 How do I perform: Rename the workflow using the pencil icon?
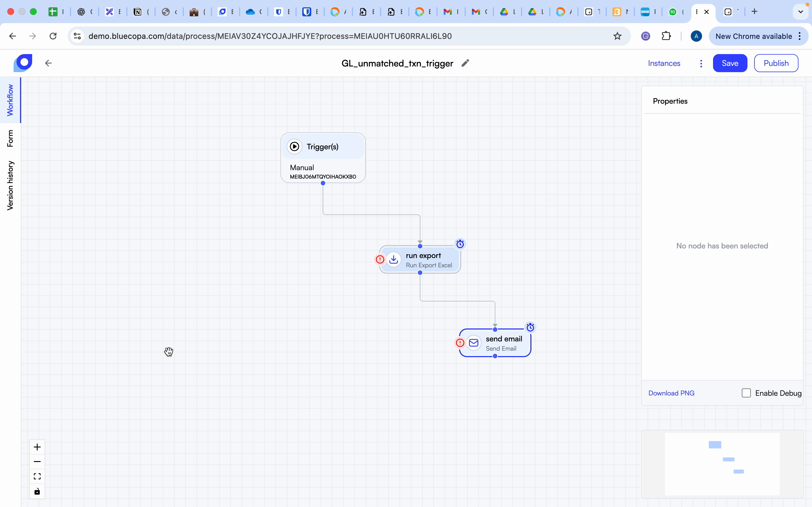pyautogui.click(x=465, y=63)
